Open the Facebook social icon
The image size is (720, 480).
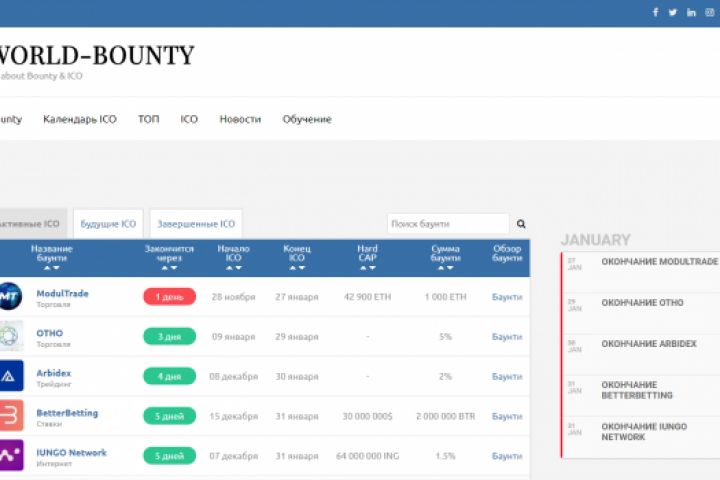tap(655, 12)
